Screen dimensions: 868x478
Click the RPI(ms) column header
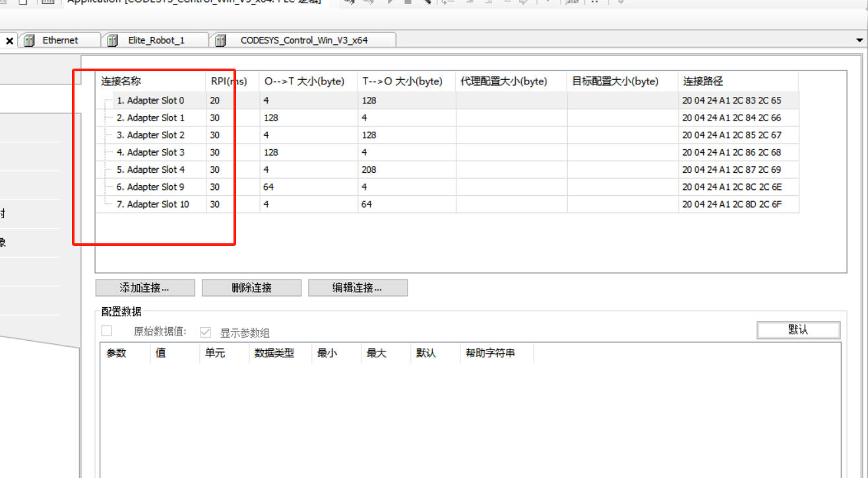(228, 82)
